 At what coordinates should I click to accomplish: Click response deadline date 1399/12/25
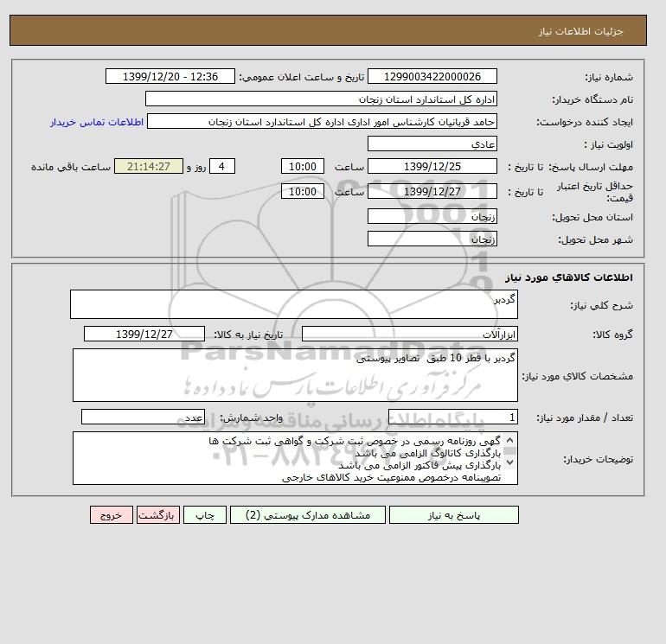pos(432,167)
